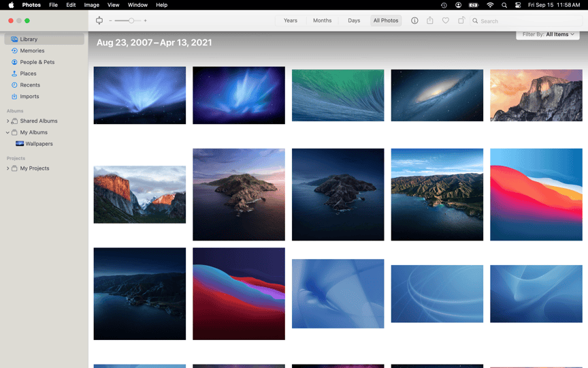This screenshot has width=588, height=368.
Task: Open the Info button in toolbar
Action: (x=414, y=20)
